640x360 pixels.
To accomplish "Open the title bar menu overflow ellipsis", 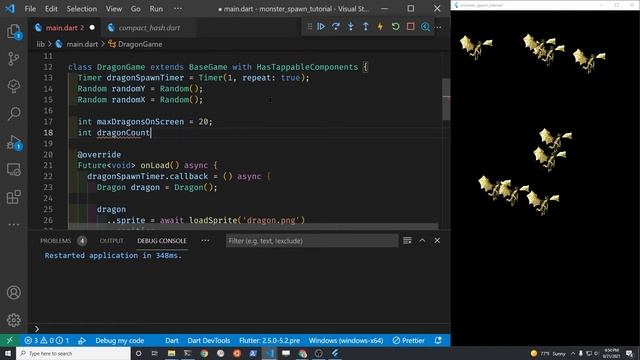I will [x=178, y=9].
